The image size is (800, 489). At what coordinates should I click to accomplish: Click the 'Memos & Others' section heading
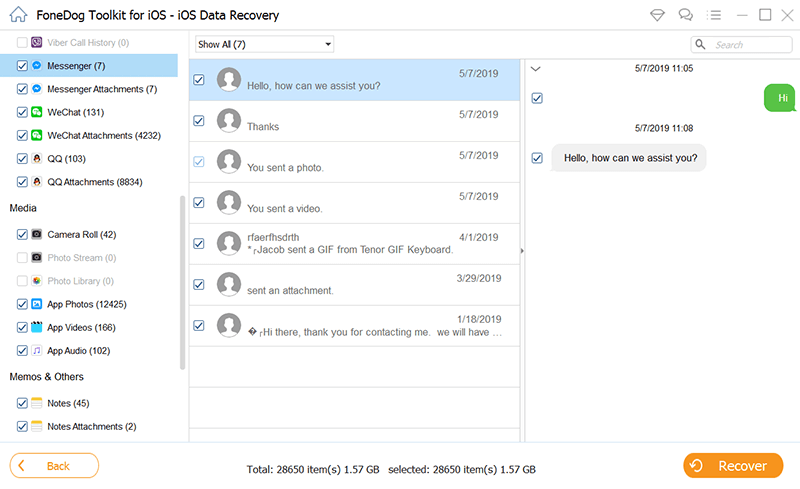46,377
